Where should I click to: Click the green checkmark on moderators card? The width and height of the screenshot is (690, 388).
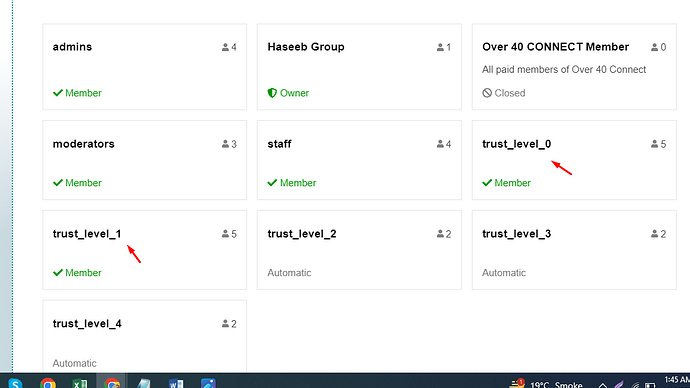coord(58,183)
